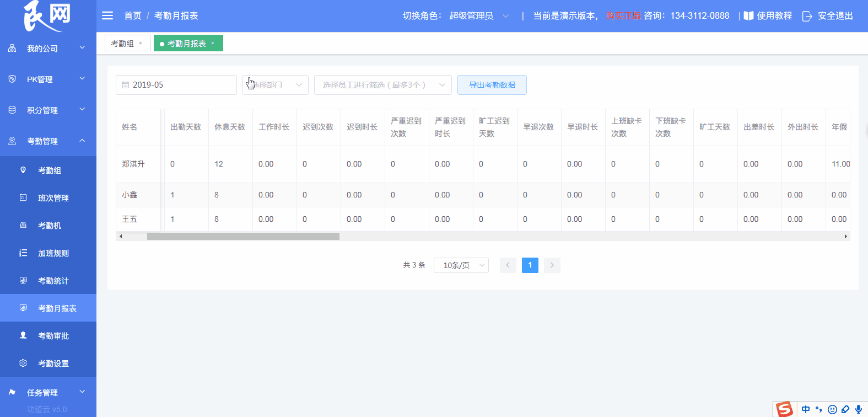Open 加班规则 in the sidebar
868x417 pixels.
click(x=48, y=253)
